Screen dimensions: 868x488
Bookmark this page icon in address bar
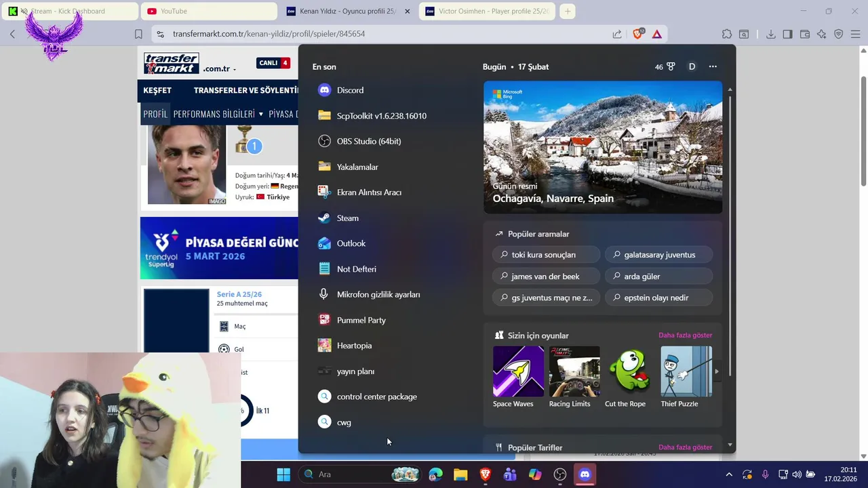coord(138,34)
